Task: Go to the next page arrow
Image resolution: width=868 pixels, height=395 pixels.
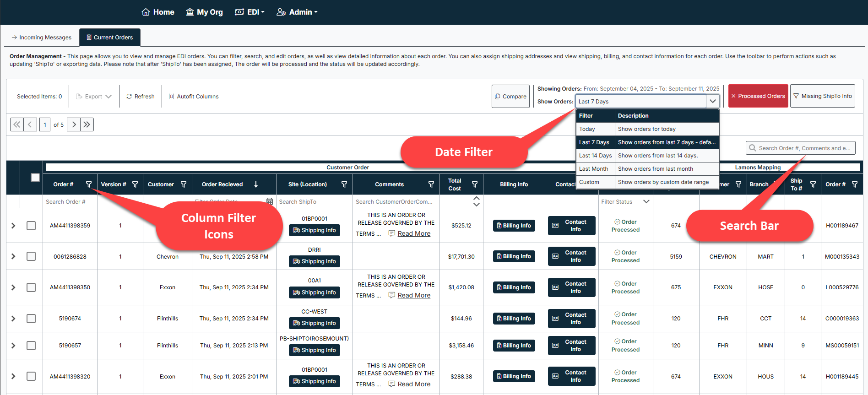Action: pyautogui.click(x=74, y=124)
